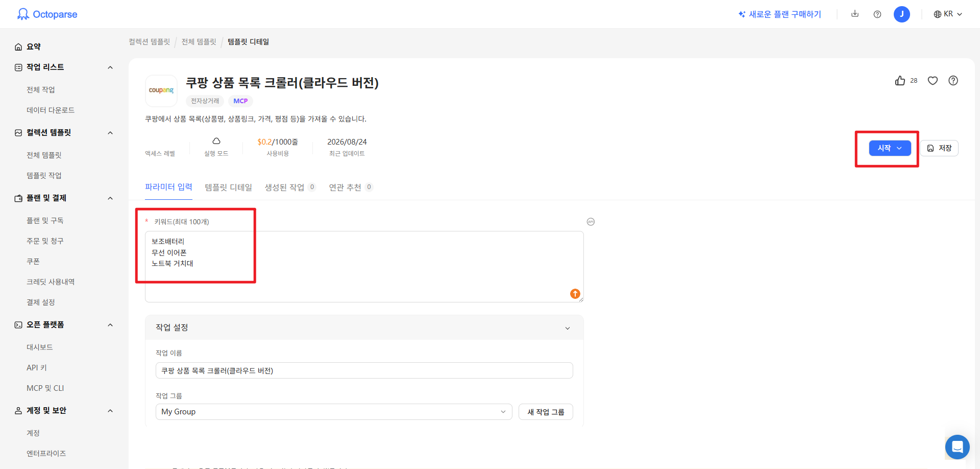Click the API icon beside keyword field
The image size is (980, 469).
[x=591, y=222]
